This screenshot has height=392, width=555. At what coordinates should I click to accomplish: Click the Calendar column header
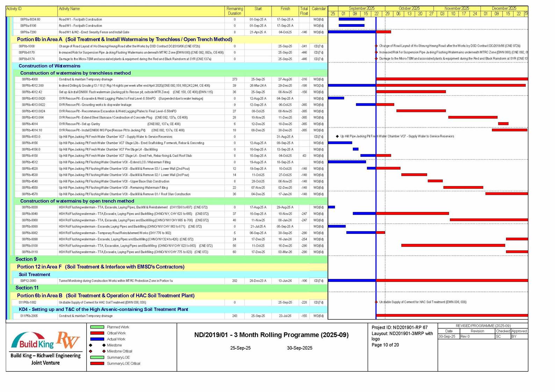(x=318, y=9)
